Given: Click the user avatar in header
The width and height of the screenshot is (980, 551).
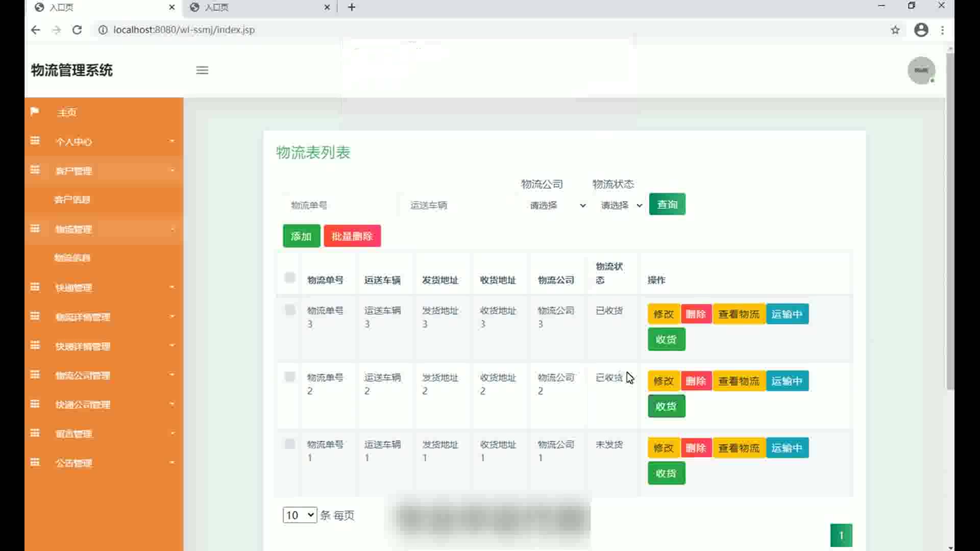Looking at the screenshot, I should (921, 70).
